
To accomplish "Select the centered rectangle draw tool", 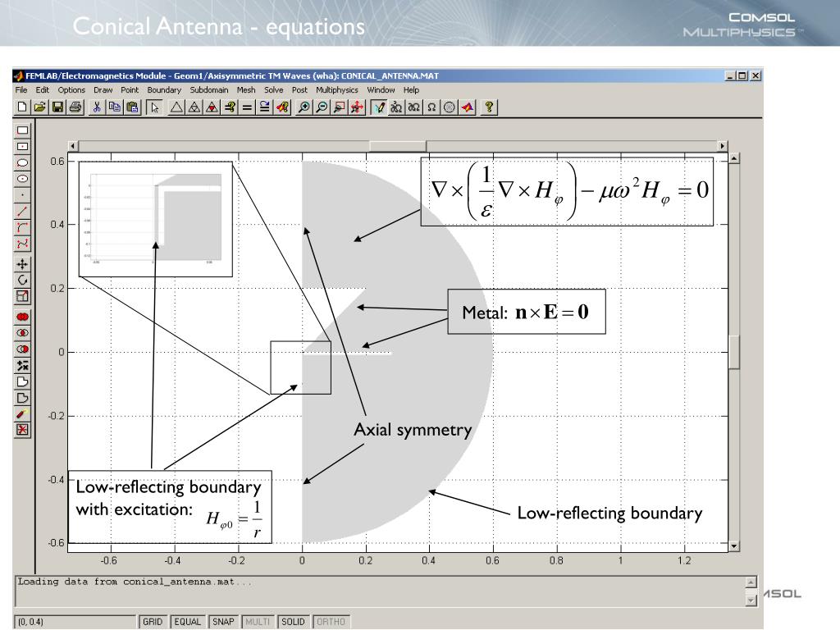I will 22,146.
